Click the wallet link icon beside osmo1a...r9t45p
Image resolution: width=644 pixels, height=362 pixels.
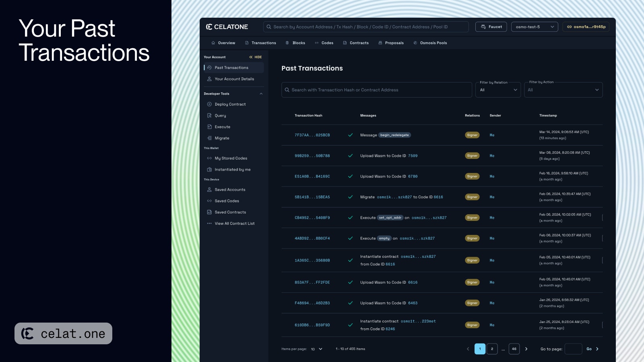pos(569,27)
